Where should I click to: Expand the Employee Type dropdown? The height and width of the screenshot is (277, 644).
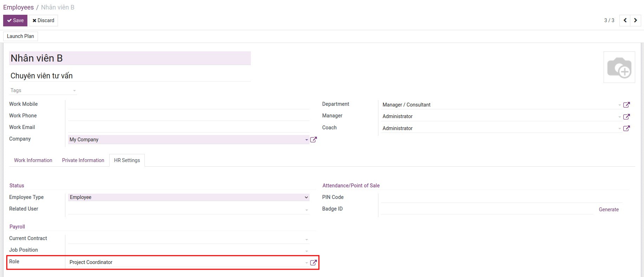point(189,197)
